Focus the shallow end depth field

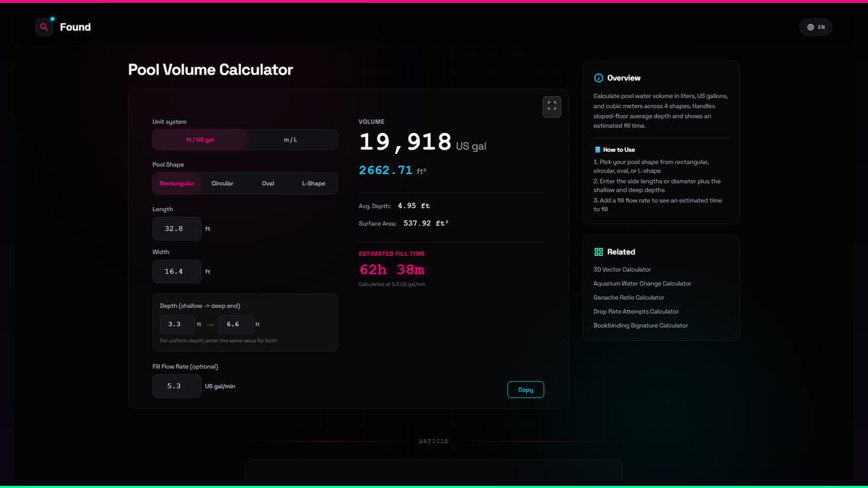177,325
